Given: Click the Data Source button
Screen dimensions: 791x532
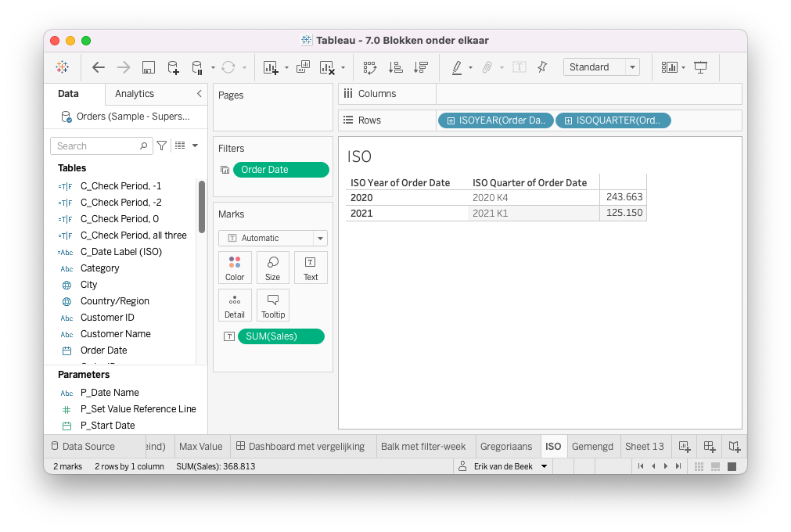Looking at the screenshot, I should pyautogui.click(x=82, y=446).
